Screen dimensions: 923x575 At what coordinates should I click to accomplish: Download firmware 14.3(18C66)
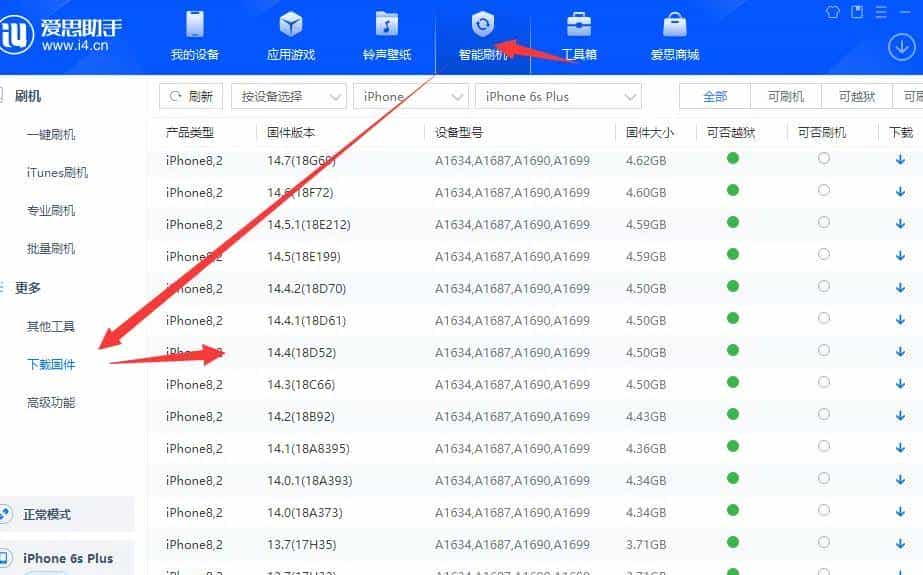[900, 384]
